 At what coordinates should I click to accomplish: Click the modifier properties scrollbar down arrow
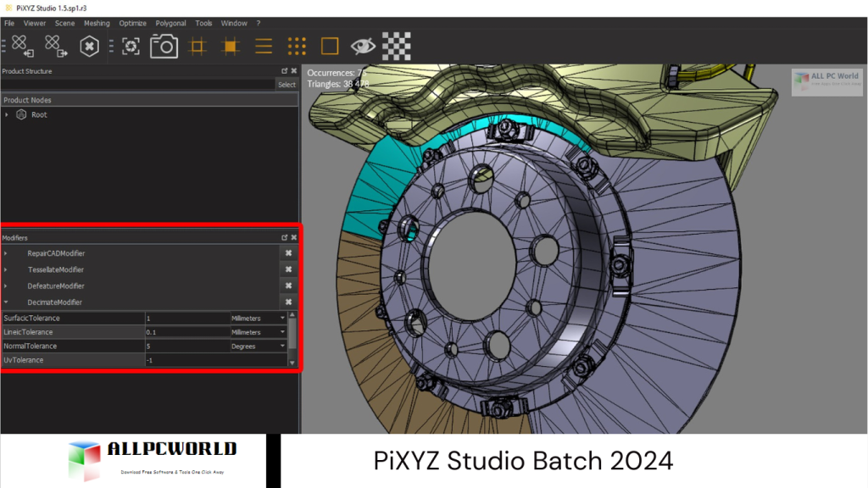(x=292, y=363)
